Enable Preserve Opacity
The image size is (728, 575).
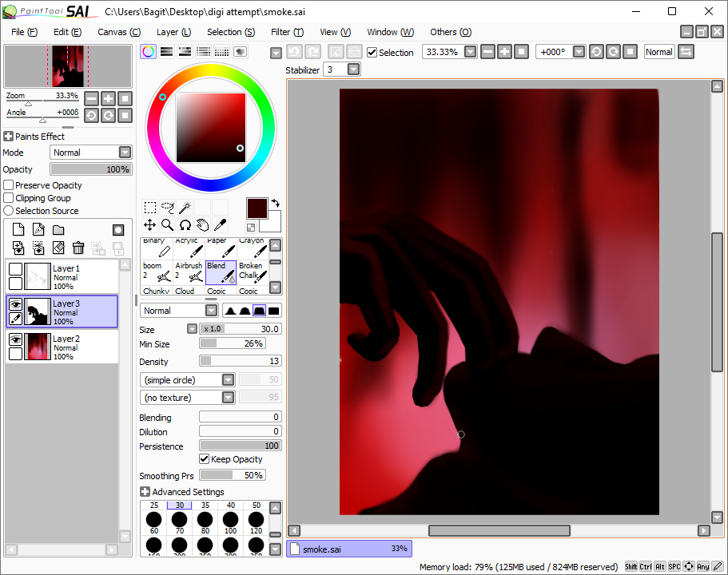click(x=8, y=184)
